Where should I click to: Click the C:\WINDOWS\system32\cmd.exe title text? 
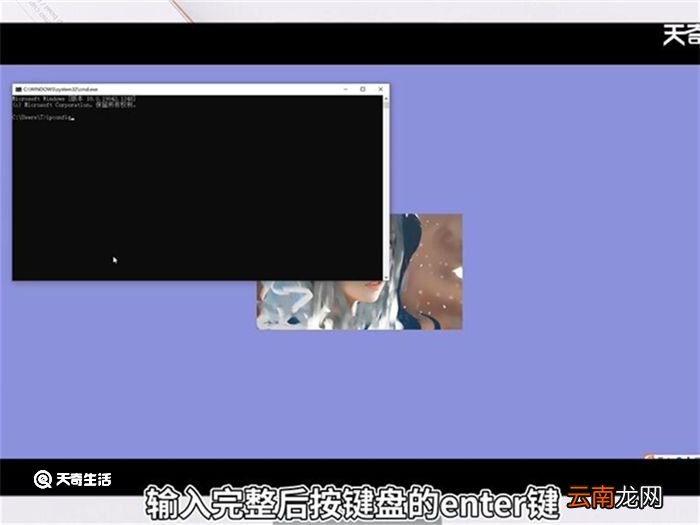point(60,89)
